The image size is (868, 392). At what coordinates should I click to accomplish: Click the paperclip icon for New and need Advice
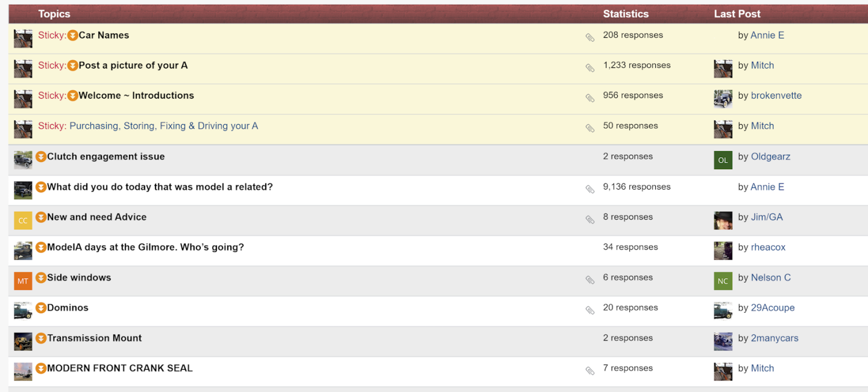click(590, 220)
